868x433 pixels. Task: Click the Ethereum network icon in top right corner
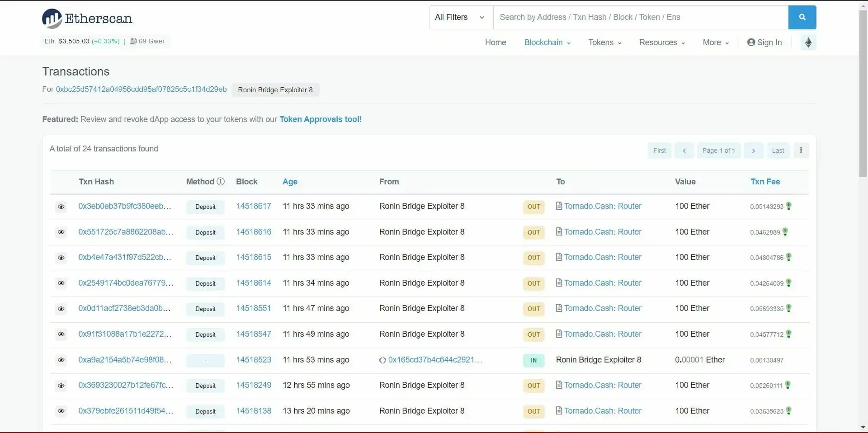(809, 42)
